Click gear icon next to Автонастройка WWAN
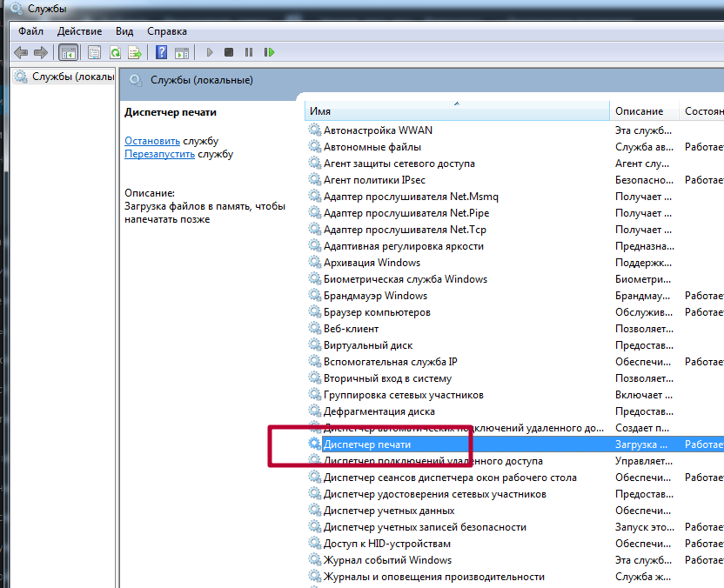Image resolution: width=724 pixels, height=588 pixels. 315,130
